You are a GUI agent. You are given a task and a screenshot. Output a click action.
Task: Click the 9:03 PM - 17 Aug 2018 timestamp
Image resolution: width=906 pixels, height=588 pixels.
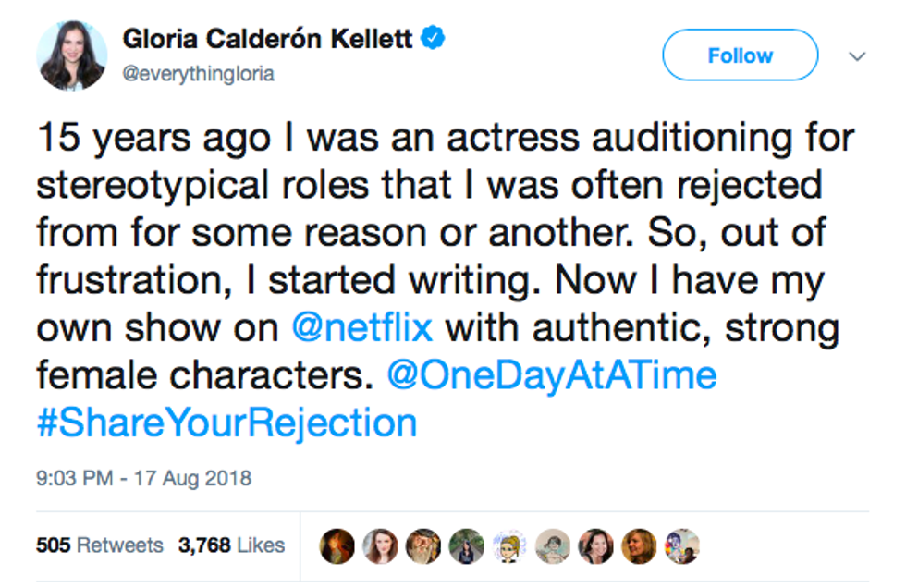click(x=143, y=479)
